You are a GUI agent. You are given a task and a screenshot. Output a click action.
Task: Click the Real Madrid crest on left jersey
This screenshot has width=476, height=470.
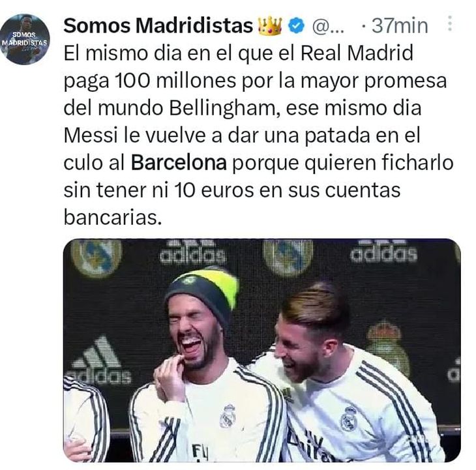point(228,416)
